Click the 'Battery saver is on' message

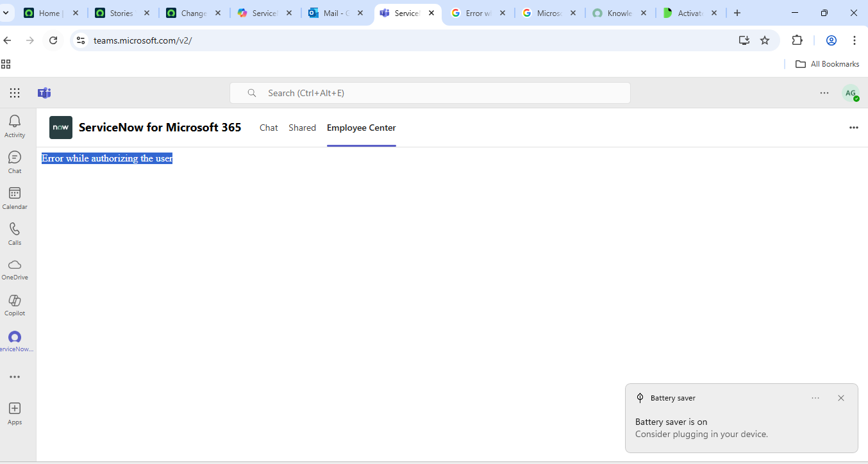point(671,422)
